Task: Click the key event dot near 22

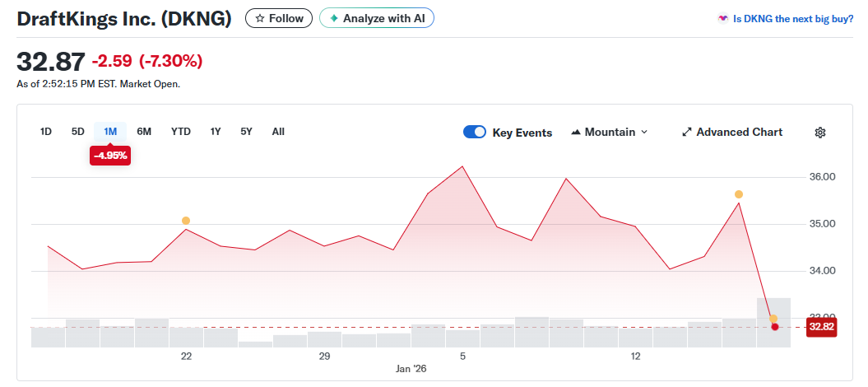Action: 186,221
